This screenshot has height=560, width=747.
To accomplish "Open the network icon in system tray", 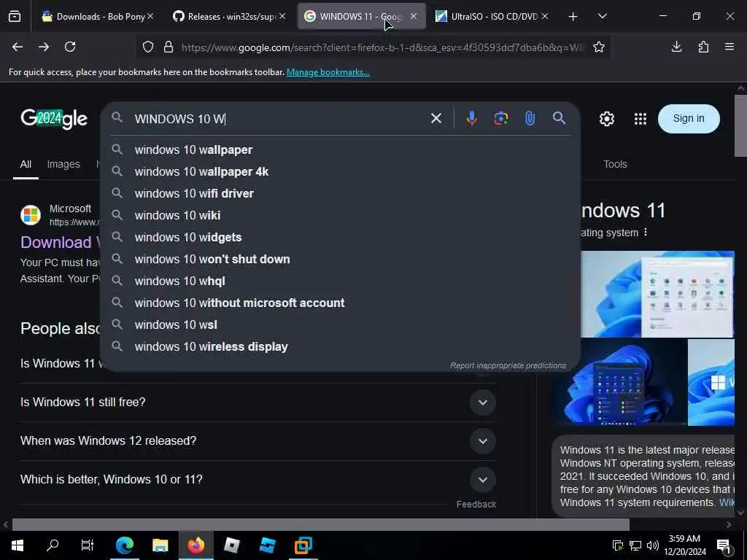I will (635, 545).
